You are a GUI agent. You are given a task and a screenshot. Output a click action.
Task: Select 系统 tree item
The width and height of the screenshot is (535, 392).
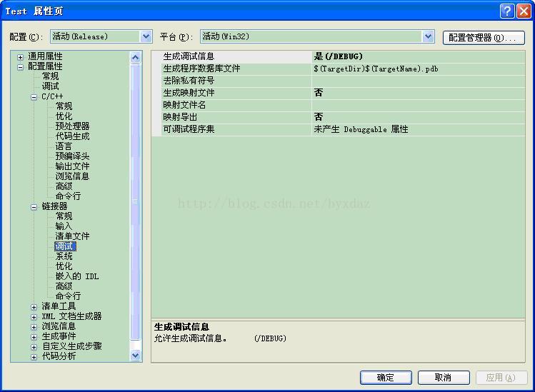(x=64, y=256)
